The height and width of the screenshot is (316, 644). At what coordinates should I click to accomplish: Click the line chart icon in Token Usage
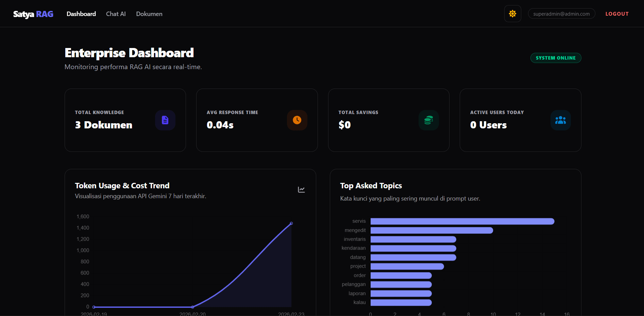point(301,190)
